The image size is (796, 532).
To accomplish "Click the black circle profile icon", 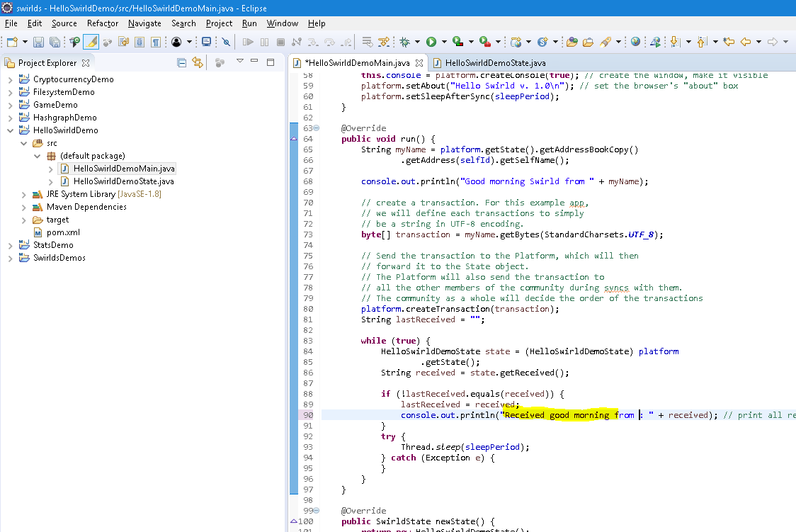I will 176,42.
